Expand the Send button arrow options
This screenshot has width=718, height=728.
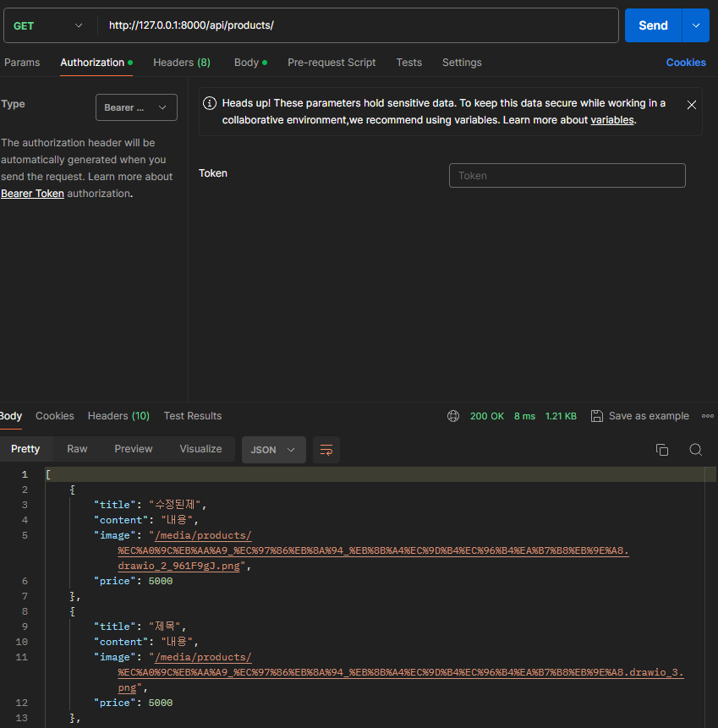(x=696, y=25)
